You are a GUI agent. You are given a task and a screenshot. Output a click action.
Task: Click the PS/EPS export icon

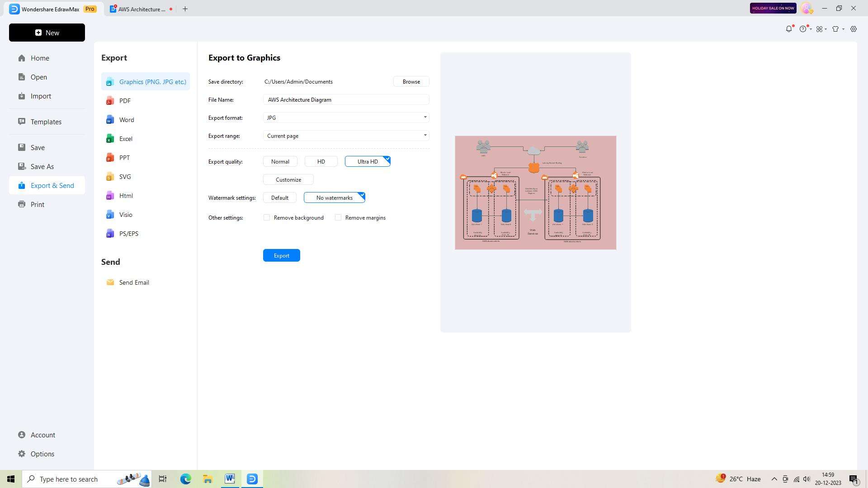pos(110,234)
